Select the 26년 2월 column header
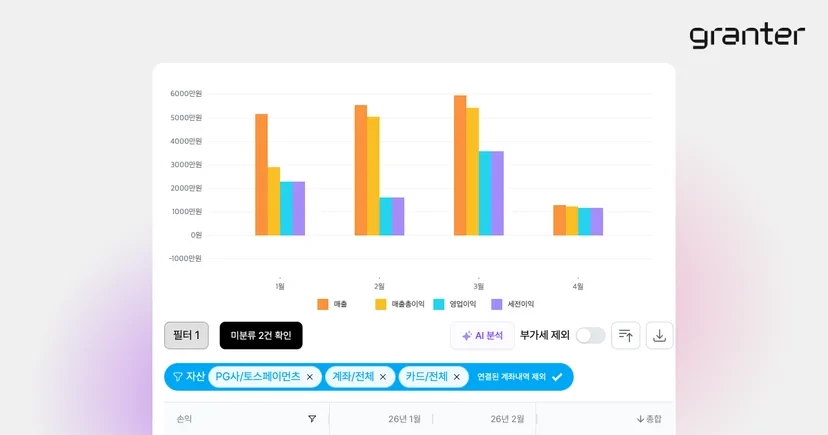Screen dimensions: 828x435 click(507, 419)
